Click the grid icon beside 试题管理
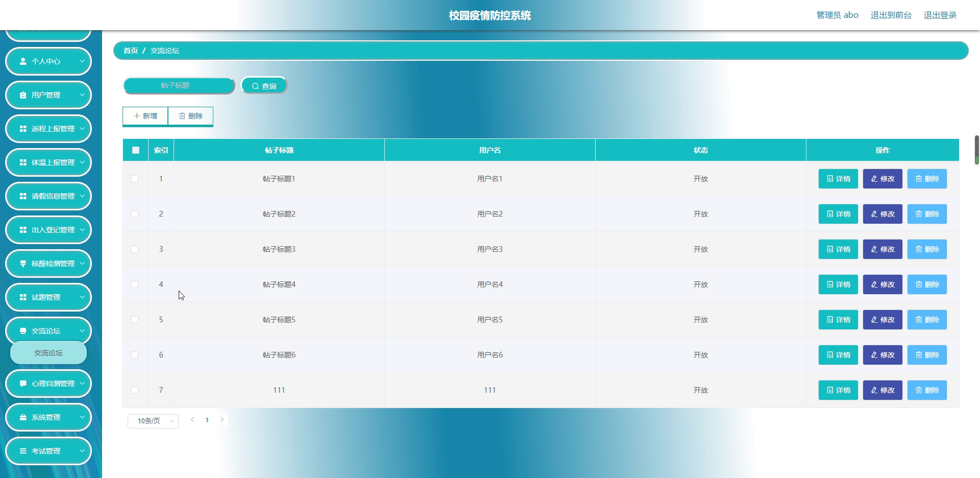This screenshot has width=980, height=478. pos(23,297)
